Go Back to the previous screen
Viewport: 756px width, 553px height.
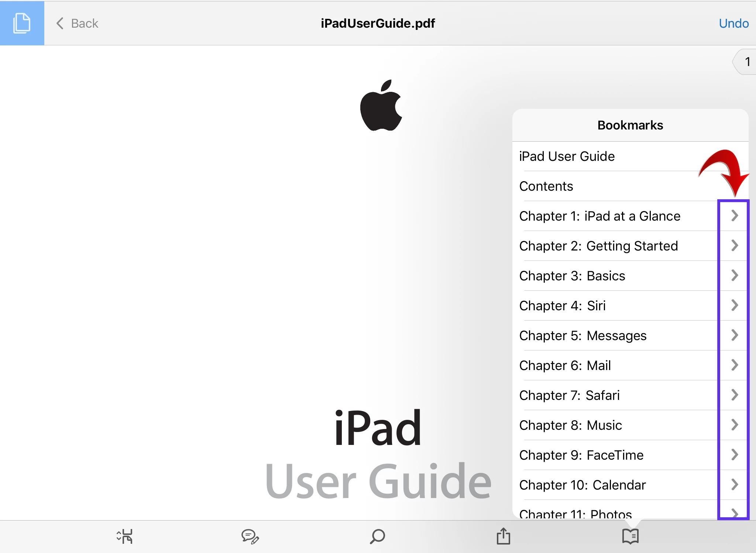pos(77,23)
